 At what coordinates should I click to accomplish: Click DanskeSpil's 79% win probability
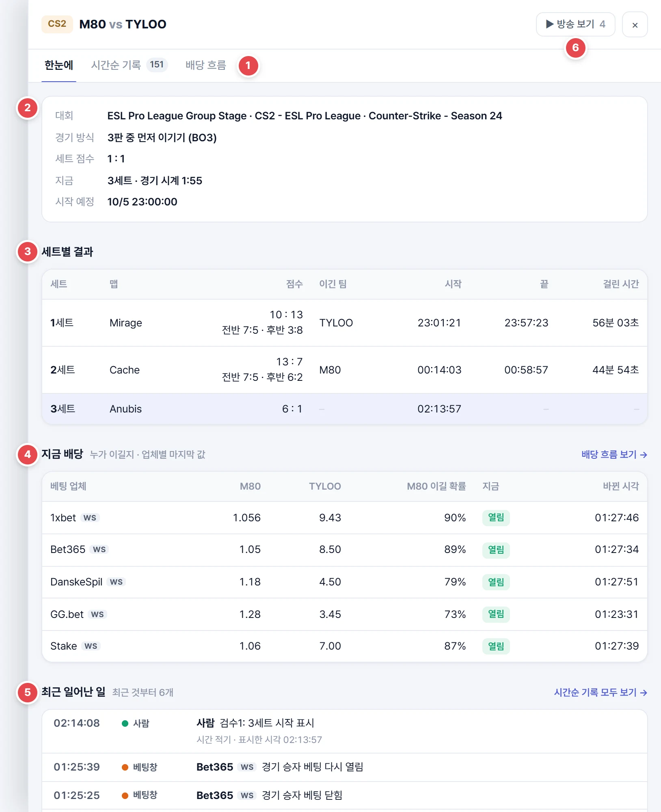455,582
